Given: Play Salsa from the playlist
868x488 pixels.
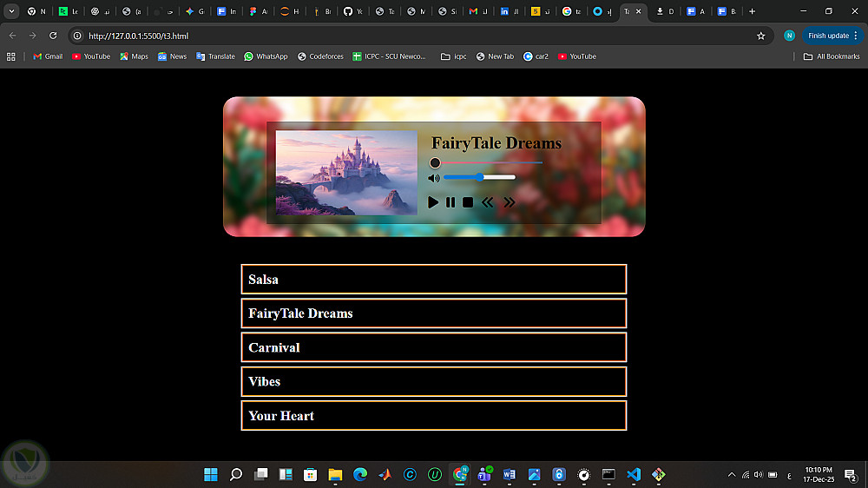Looking at the screenshot, I should [434, 280].
